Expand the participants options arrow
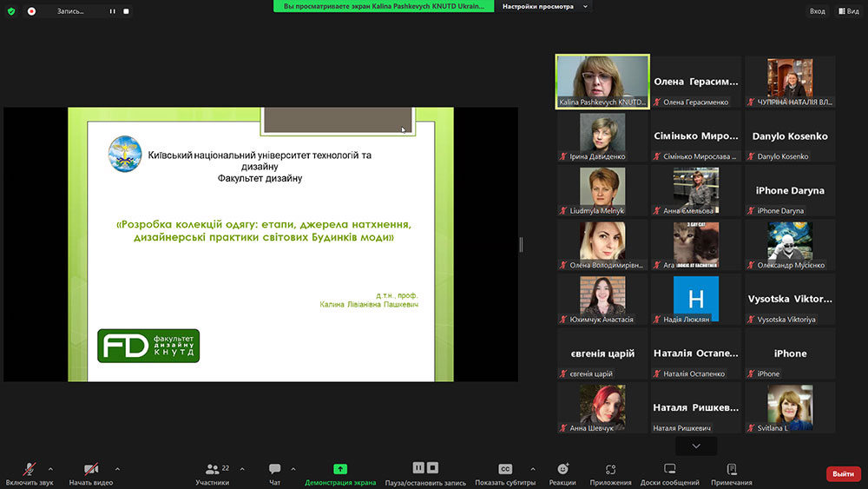Screen dimensions: 868x489 point(242,469)
